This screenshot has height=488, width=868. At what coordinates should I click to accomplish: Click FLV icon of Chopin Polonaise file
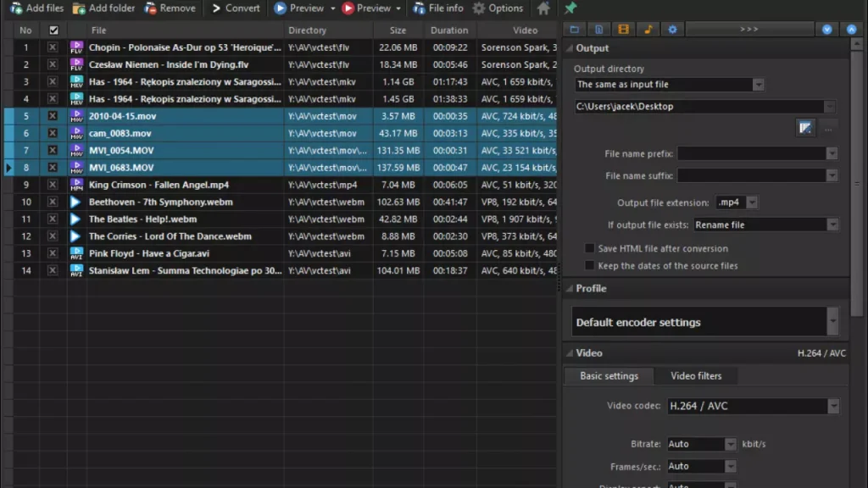point(76,47)
